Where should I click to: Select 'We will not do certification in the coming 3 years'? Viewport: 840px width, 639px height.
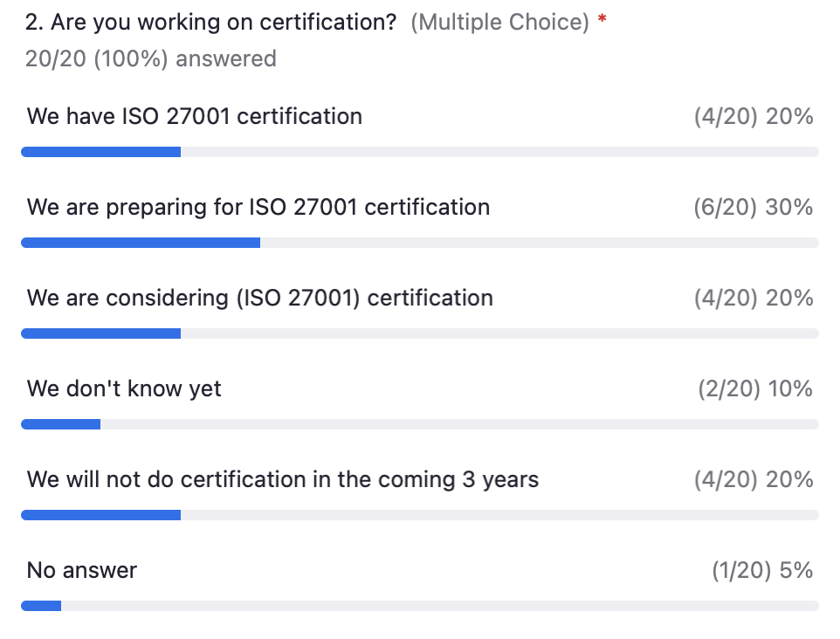(283, 479)
